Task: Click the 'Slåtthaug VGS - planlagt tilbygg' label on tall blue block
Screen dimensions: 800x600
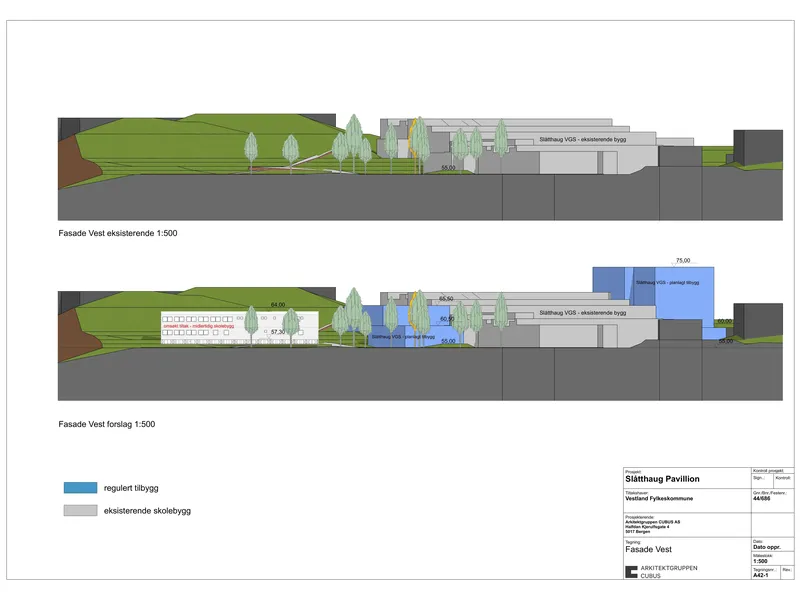Action: tap(667, 283)
